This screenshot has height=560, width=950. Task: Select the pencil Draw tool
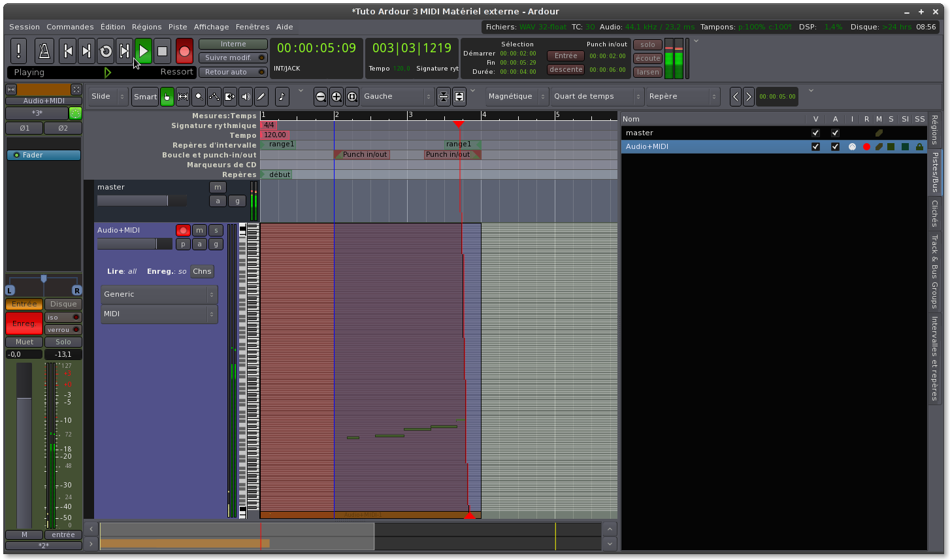[261, 97]
